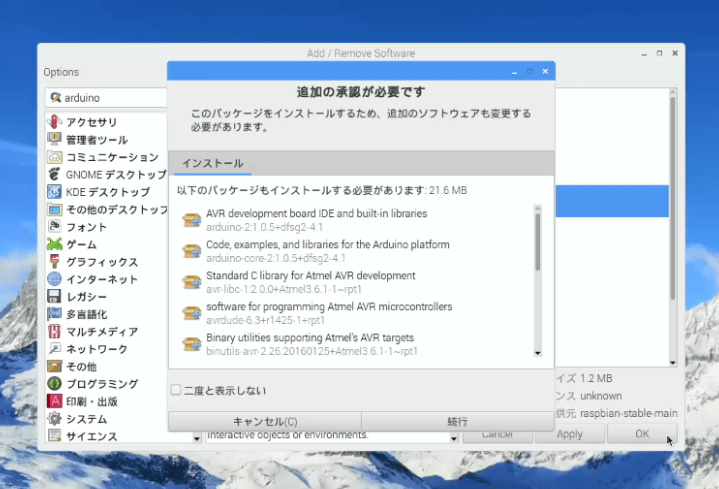The image size is (719, 489).
Task: Open the その他のデスクトップ category icon
Action: 54,209
